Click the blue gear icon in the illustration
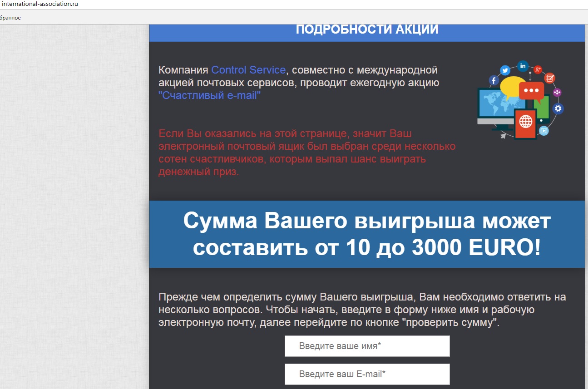The image size is (588, 389). 558,108
